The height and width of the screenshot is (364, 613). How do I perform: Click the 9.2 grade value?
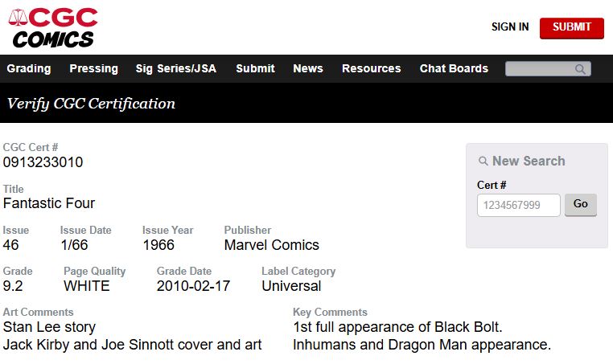(x=12, y=286)
